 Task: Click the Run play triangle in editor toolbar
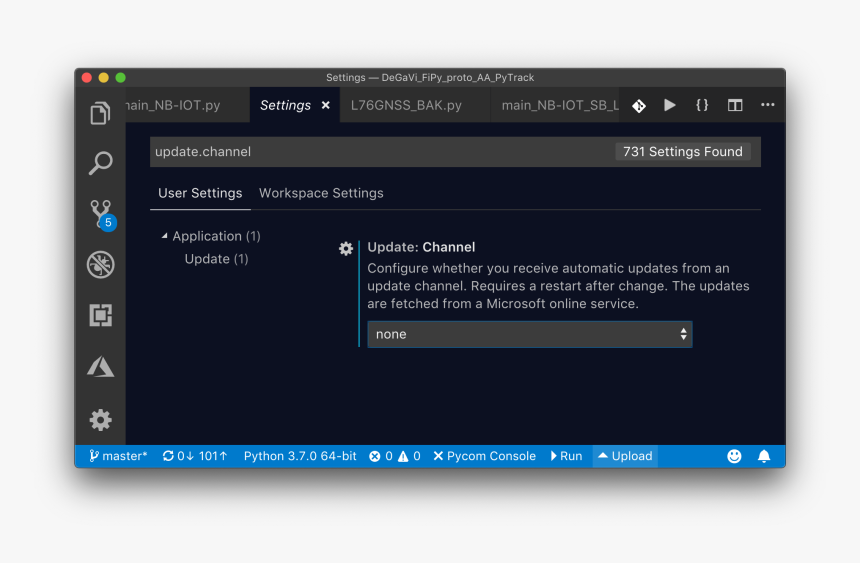point(670,105)
